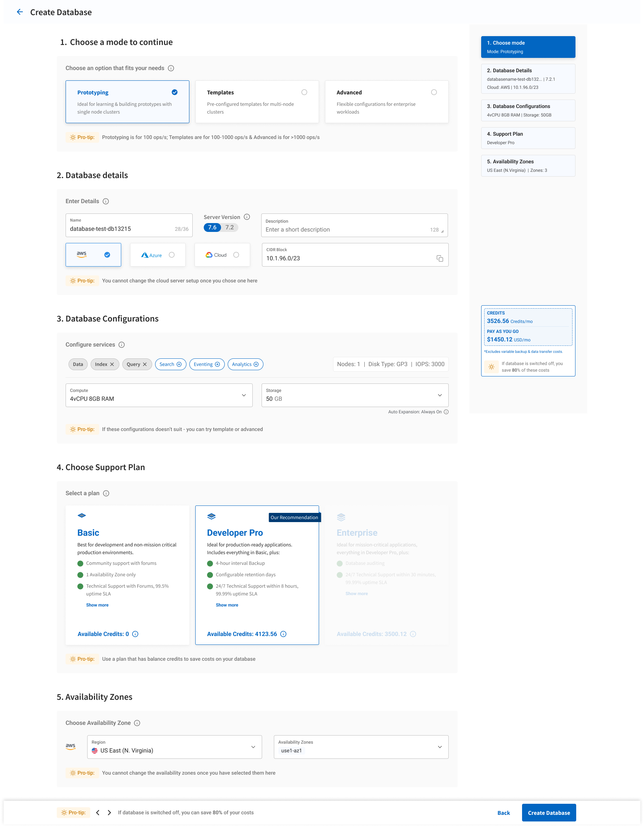Click the Auto Expansion info icon

(446, 412)
